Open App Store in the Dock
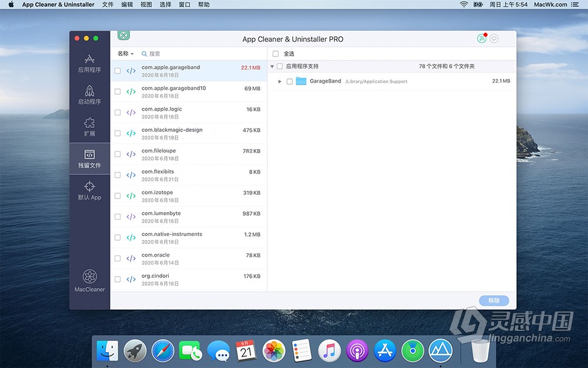Screen dimensions: 588x368 (x=385, y=351)
